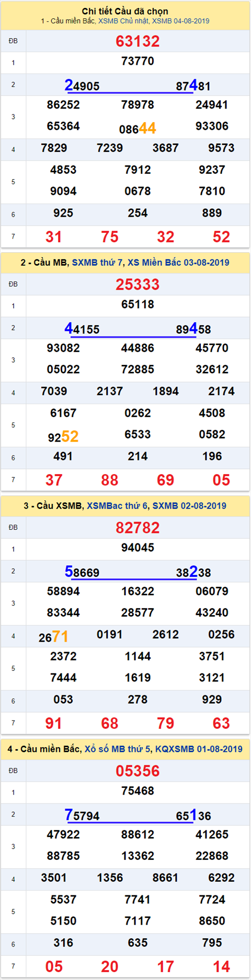Click sixth prize number 053

(63, 700)
